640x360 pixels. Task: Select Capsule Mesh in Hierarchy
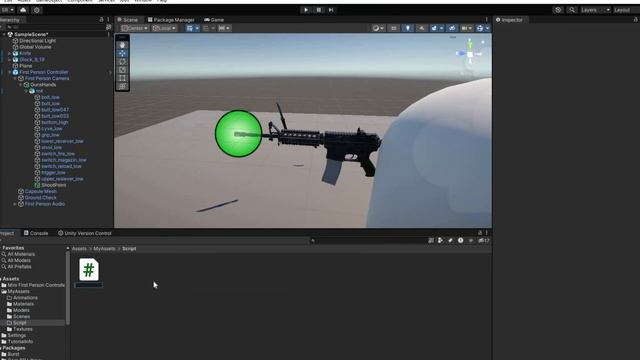pyautogui.click(x=40, y=191)
